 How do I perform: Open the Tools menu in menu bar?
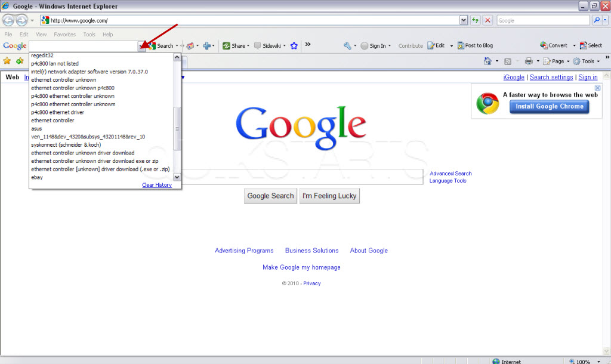click(90, 34)
